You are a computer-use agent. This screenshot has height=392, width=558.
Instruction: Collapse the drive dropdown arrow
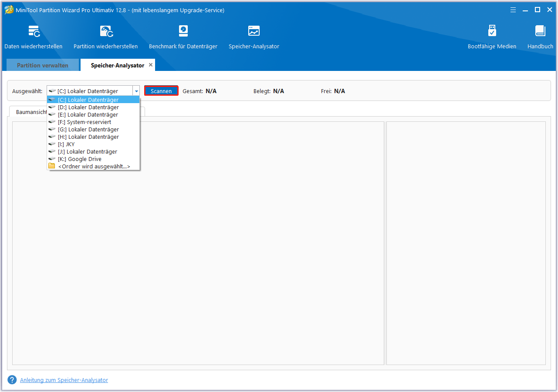136,91
